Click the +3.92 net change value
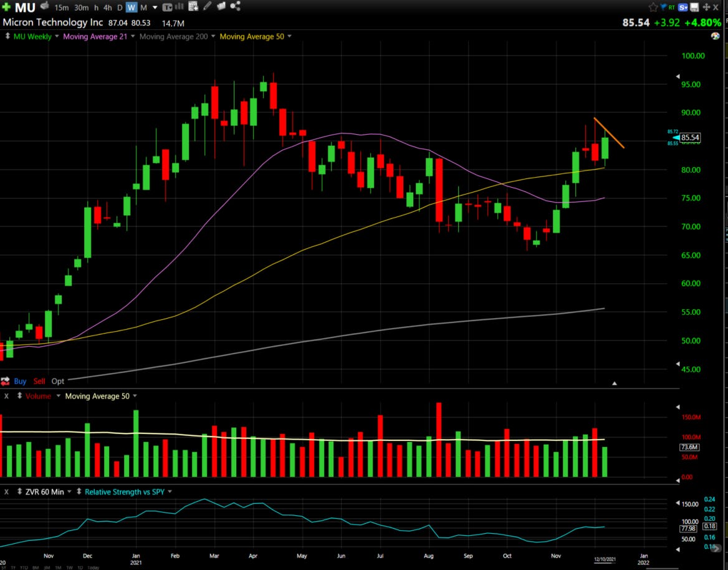This screenshot has width=728, height=570. pyautogui.click(x=667, y=22)
